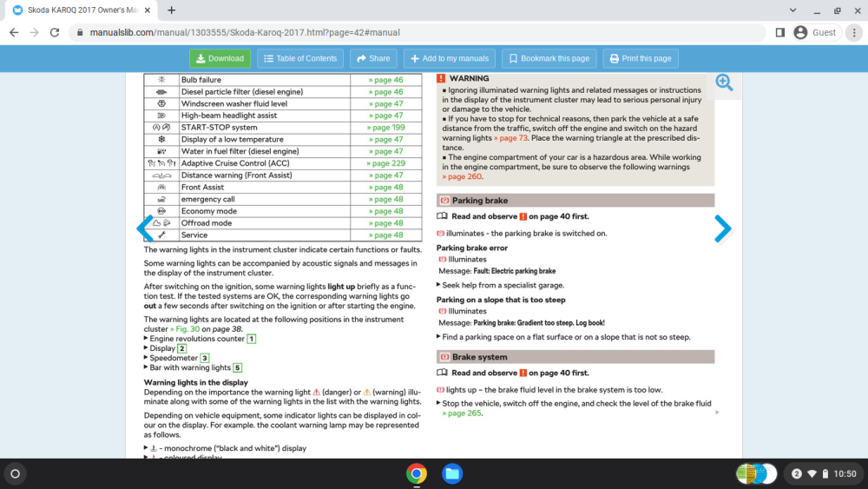The image size is (868, 489).
Task: Open Files app from the shelf
Action: click(x=452, y=473)
